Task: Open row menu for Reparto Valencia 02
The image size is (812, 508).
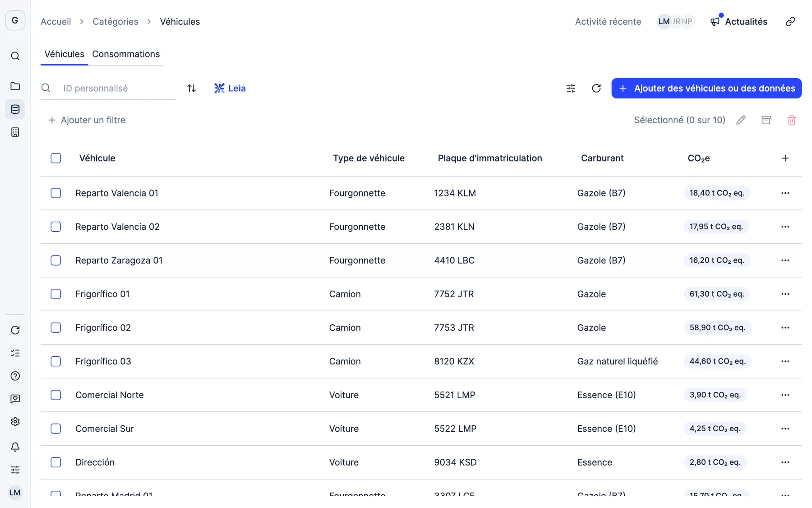Action: click(x=785, y=227)
